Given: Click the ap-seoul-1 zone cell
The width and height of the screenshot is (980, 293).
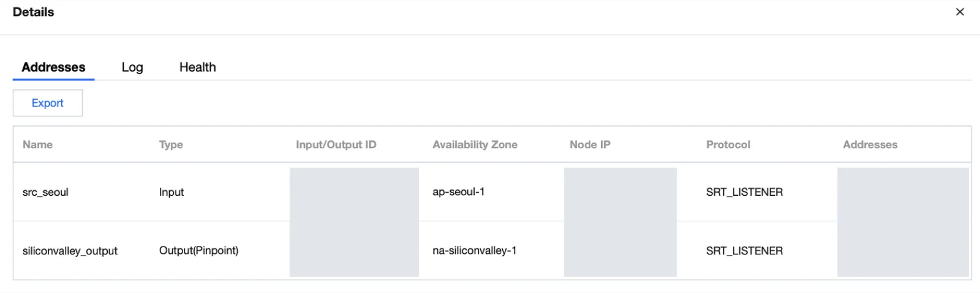Looking at the screenshot, I should [458, 192].
